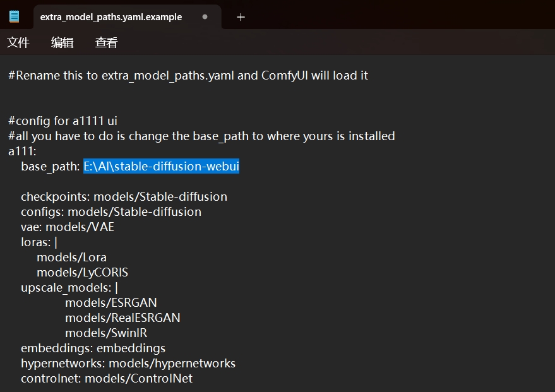Click the vae: models/VAE line
This screenshot has height=392, width=555.
pos(81,227)
